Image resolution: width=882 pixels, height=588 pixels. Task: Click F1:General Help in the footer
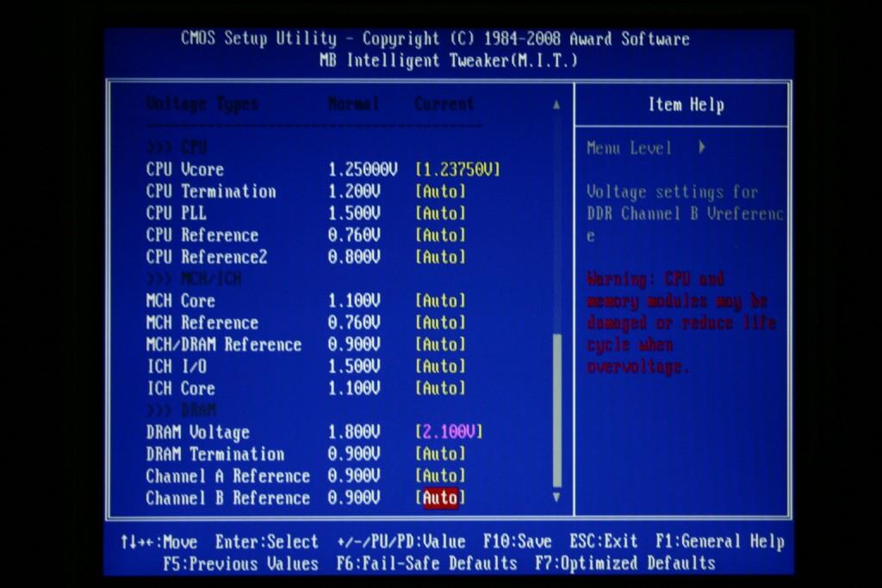pos(720,542)
